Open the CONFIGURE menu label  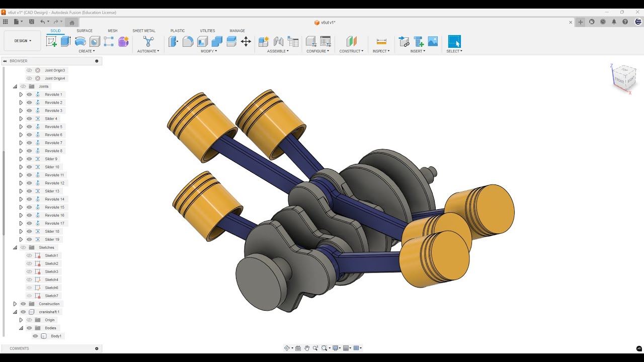click(318, 51)
